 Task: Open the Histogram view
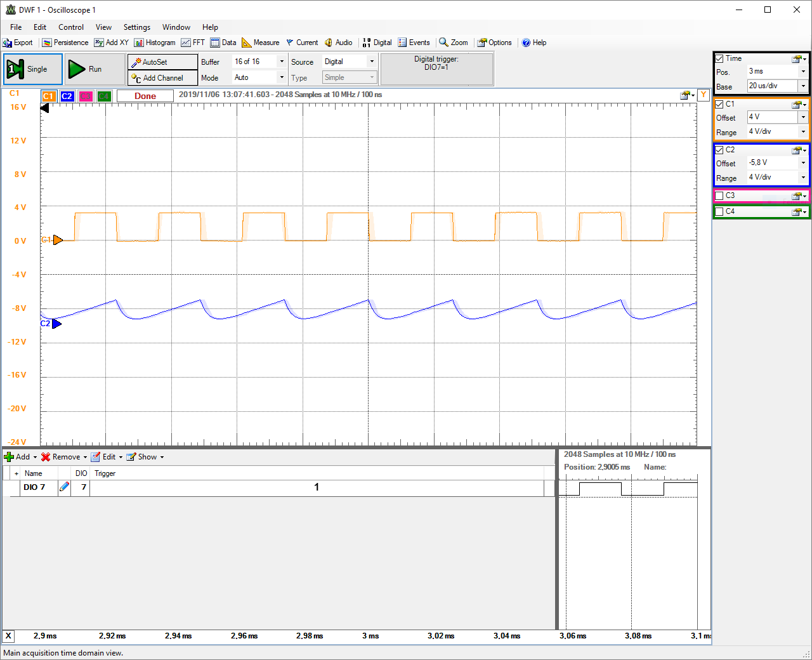(155, 43)
